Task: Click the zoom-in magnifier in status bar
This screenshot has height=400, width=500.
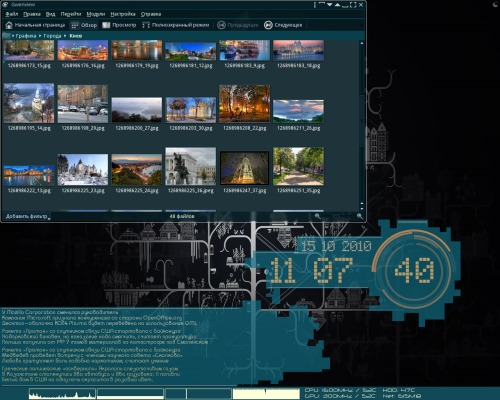Action: coord(360,216)
